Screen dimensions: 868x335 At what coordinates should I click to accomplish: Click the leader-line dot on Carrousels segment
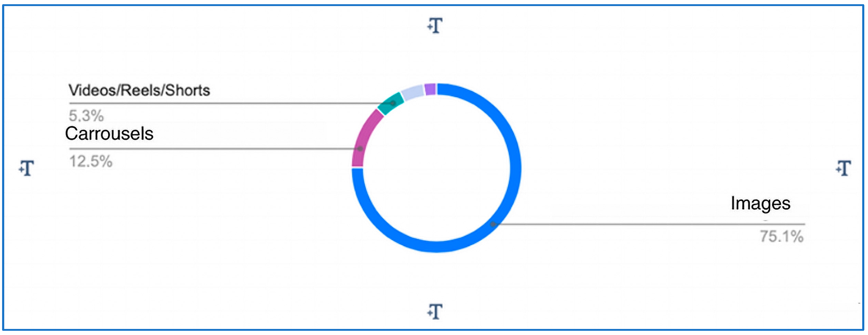click(x=360, y=149)
